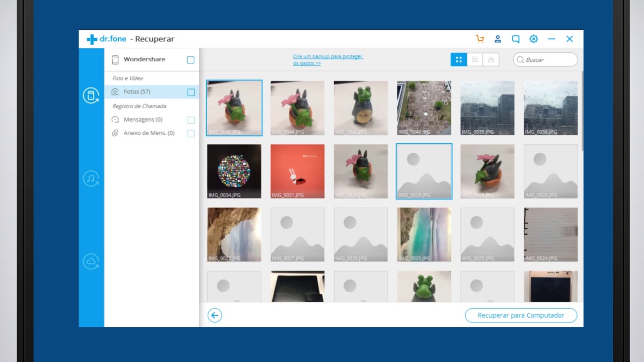The image size is (644, 362).
Task: Select the IMG_0029.JPG figurine photo thumbnail
Action: click(x=361, y=171)
